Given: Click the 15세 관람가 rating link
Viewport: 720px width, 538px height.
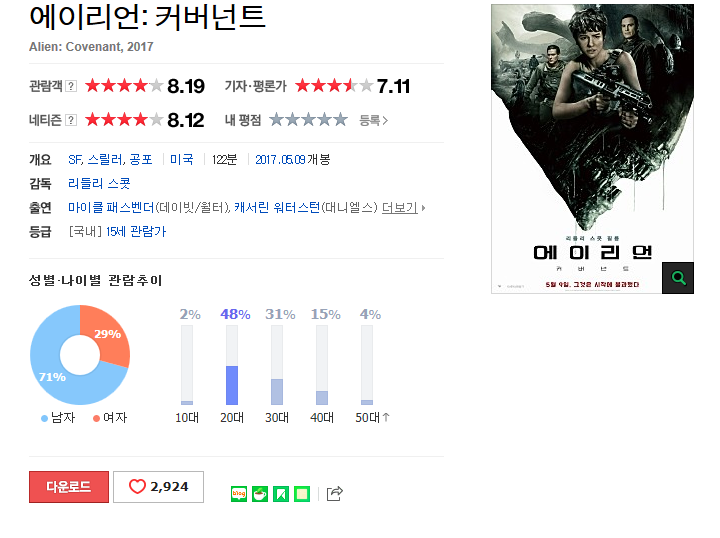Looking at the screenshot, I should coord(136,231).
